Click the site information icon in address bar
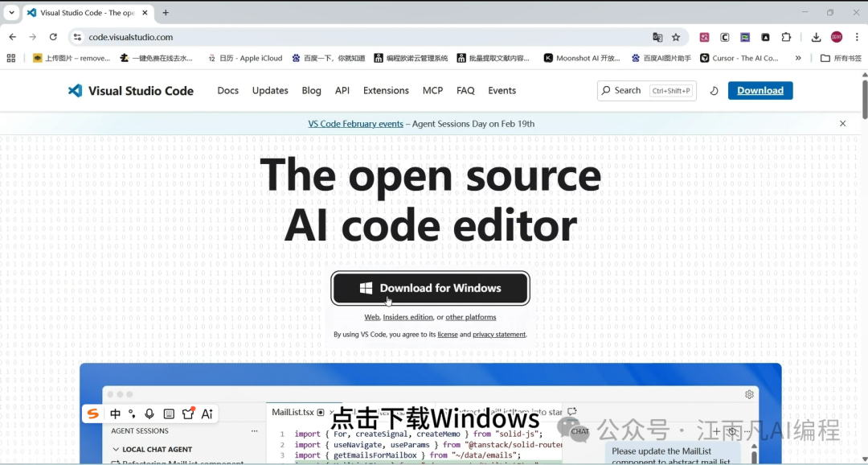The image size is (868, 465). [x=77, y=37]
